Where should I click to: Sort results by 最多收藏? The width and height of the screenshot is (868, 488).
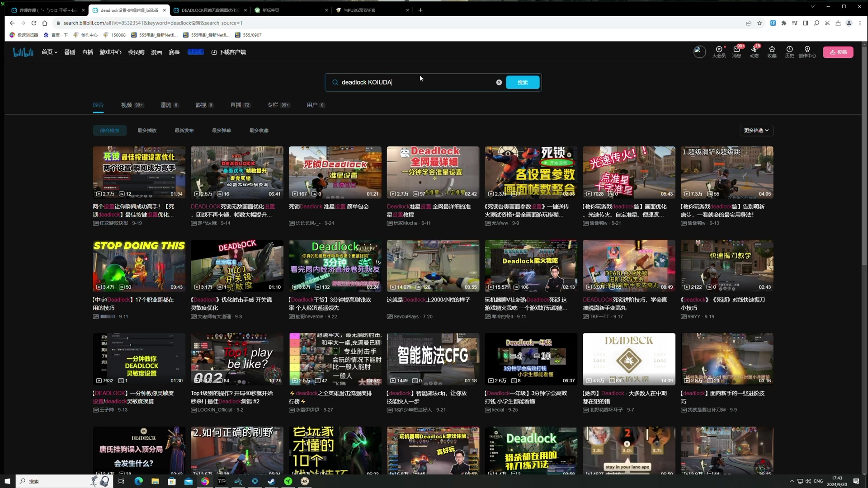(x=259, y=131)
